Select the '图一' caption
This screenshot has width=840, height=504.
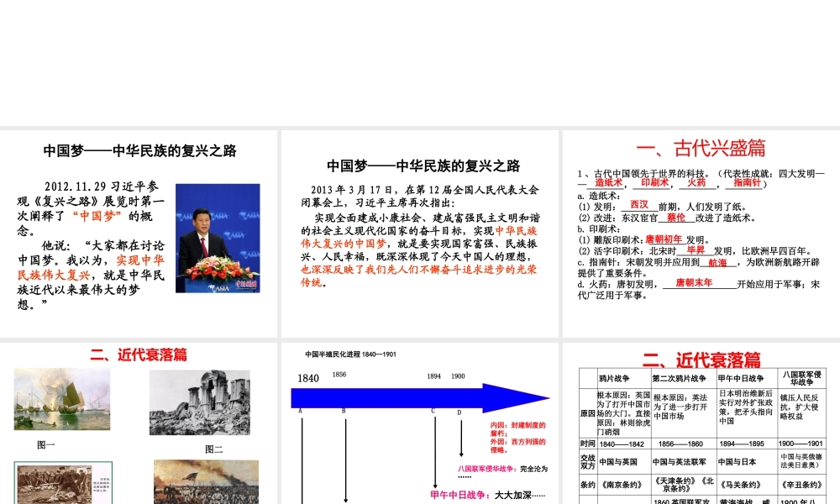46,444
